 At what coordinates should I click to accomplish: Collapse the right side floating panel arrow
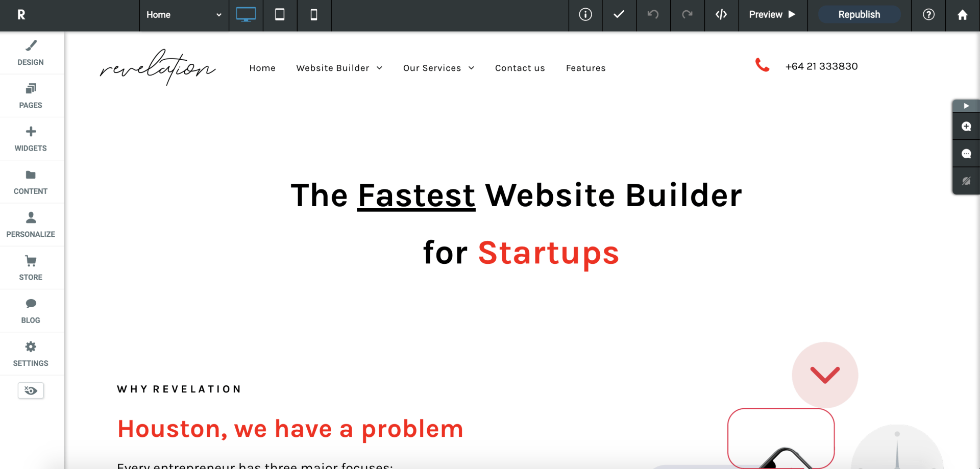click(x=966, y=106)
